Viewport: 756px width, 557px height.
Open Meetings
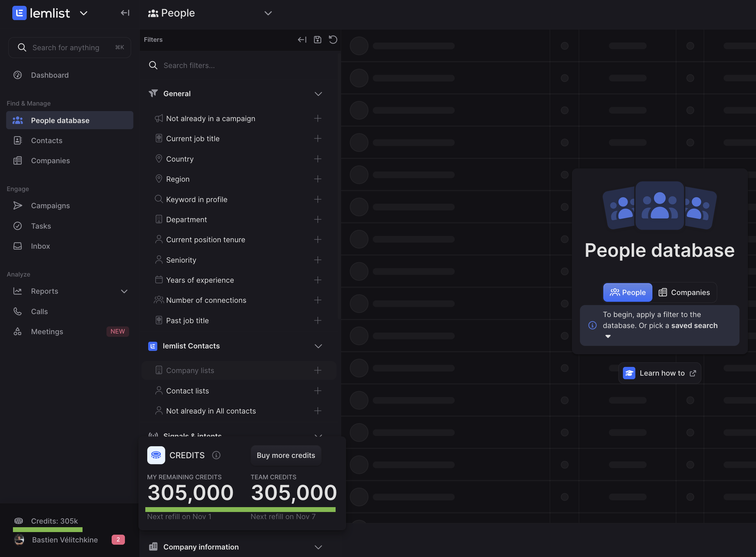click(x=70, y=332)
